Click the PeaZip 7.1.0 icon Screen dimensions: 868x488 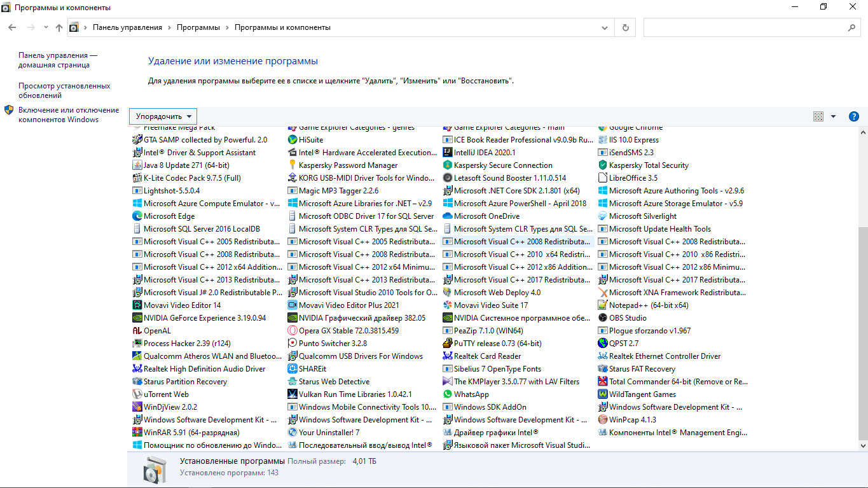click(448, 331)
